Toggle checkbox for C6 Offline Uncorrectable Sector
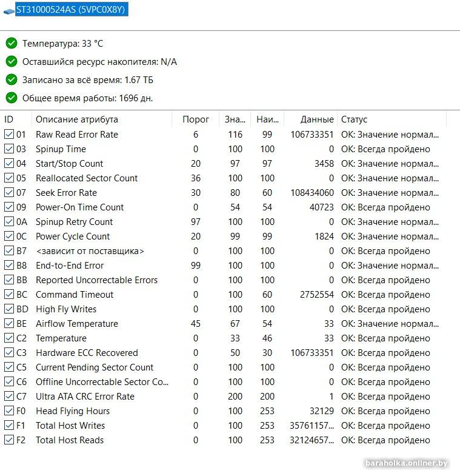Image resolution: width=460 pixels, height=476 pixels. click(9, 382)
